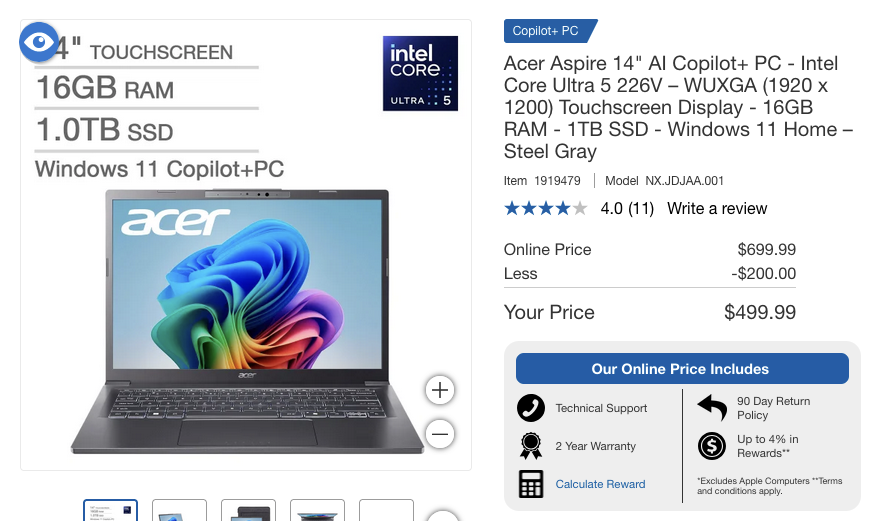Viewport: 880px width, 521px height.
Task: Click the star rating display
Action: [x=546, y=208]
